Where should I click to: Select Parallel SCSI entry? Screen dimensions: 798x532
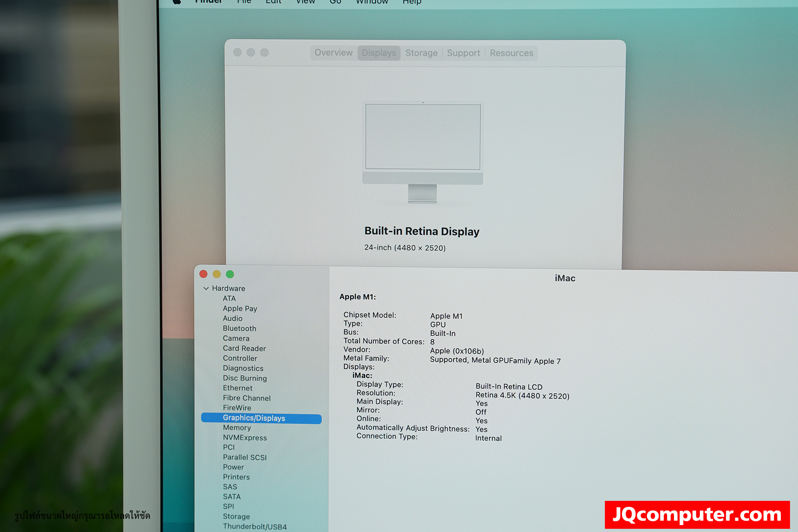point(245,457)
